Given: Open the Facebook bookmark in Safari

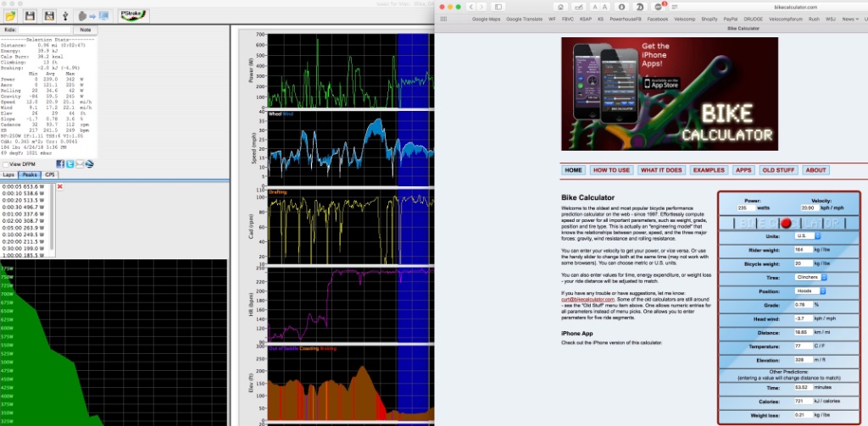Looking at the screenshot, I should pyautogui.click(x=657, y=19).
